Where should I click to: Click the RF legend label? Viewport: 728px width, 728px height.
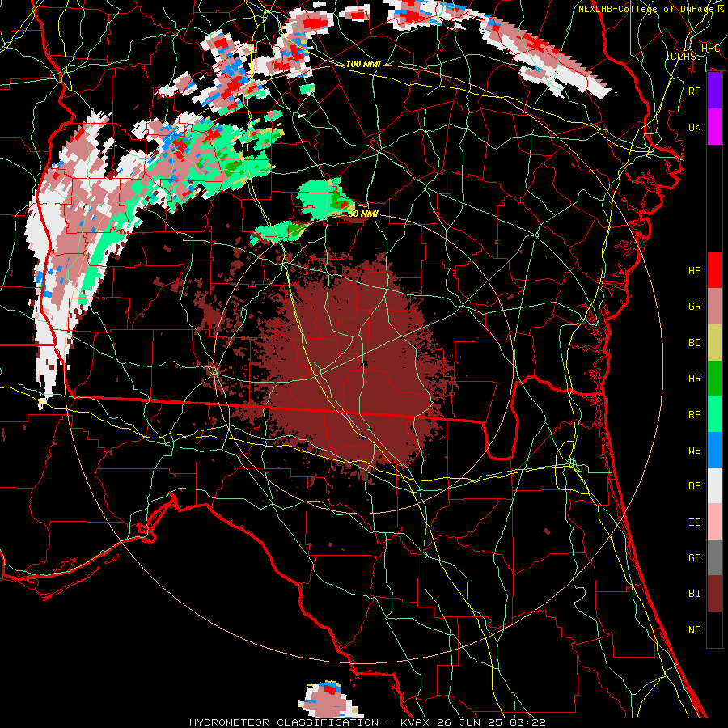tap(695, 91)
